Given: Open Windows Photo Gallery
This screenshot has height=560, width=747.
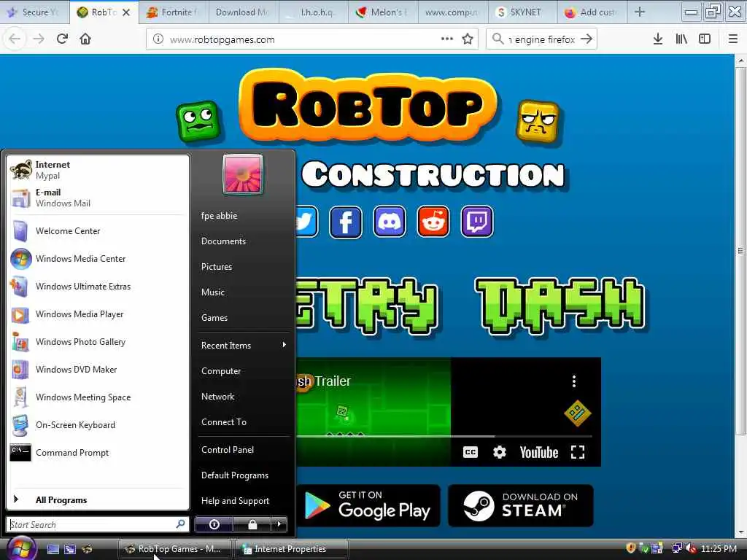Looking at the screenshot, I should tap(98, 342).
